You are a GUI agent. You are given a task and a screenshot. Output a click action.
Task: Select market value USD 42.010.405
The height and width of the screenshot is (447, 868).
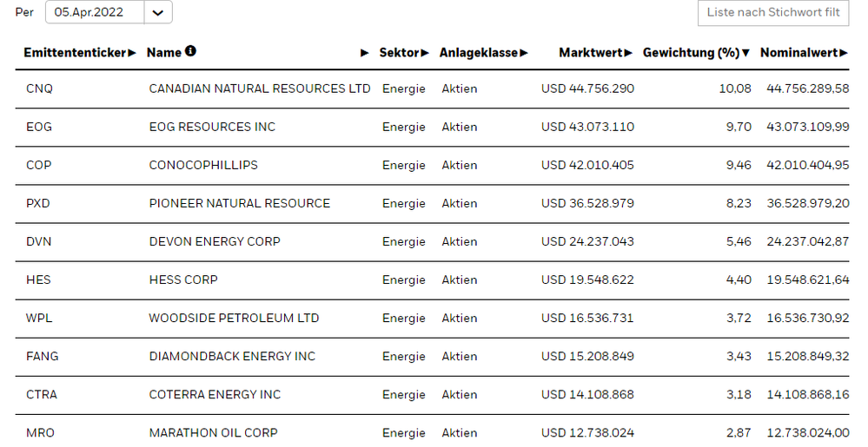tap(588, 165)
